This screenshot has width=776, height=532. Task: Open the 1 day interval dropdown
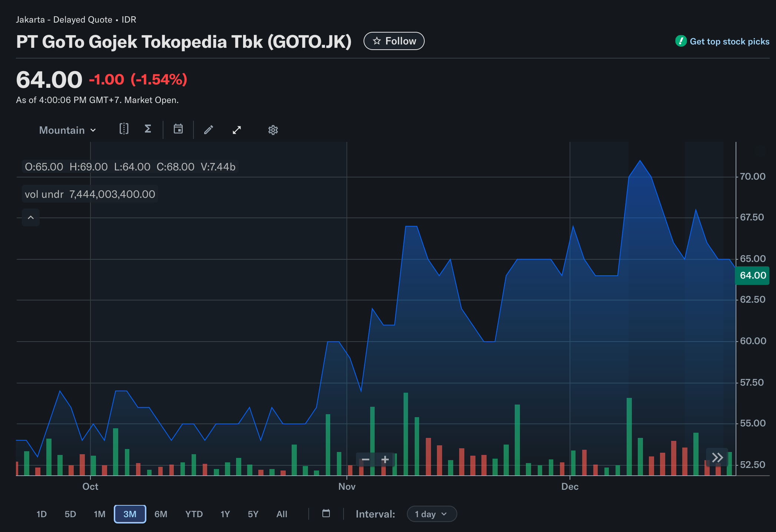coord(432,514)
